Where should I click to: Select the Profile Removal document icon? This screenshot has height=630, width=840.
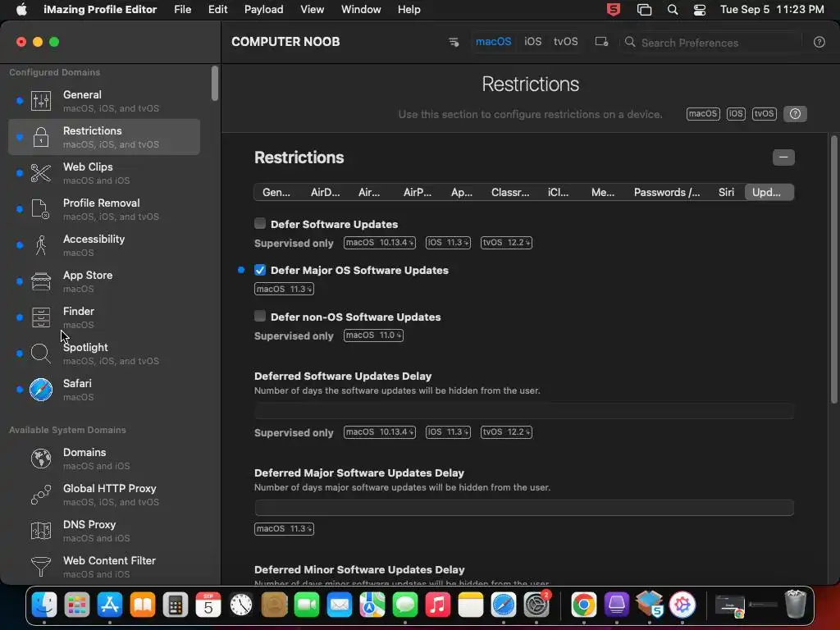pos(41,209)
